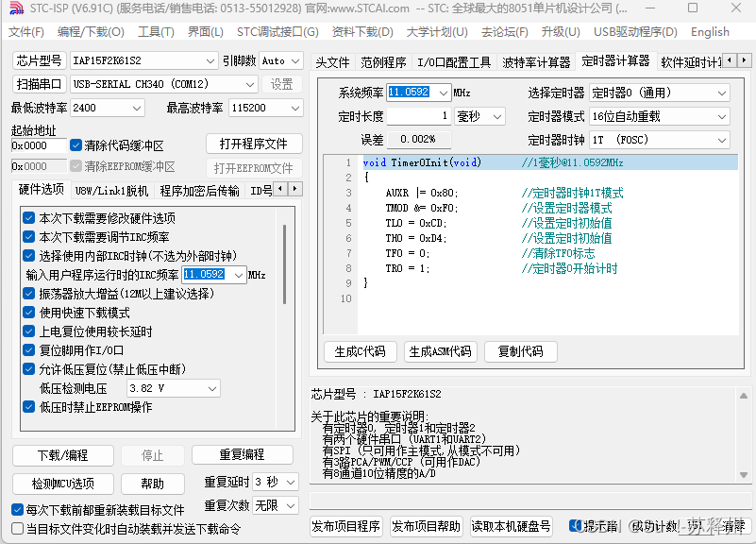
Task: Toggle 复位脚用作I/O口 checkbox
Action: [x=29, y=350]
